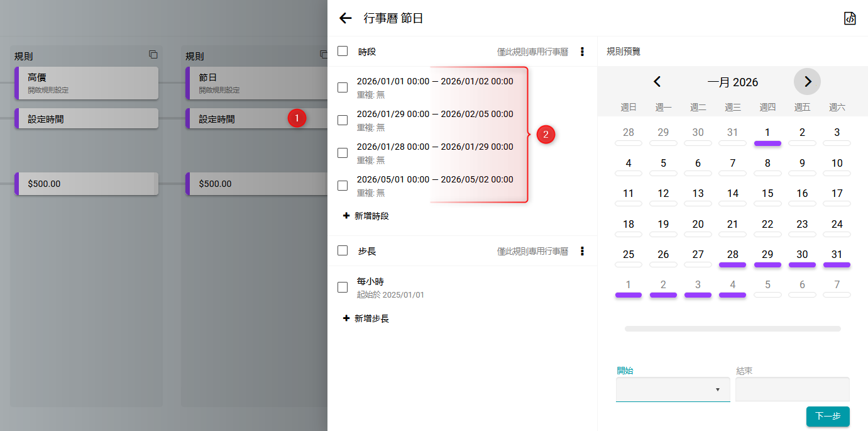Click the 下一步 button
Screen dimensions: 868x431
click(x=827, y=417)
